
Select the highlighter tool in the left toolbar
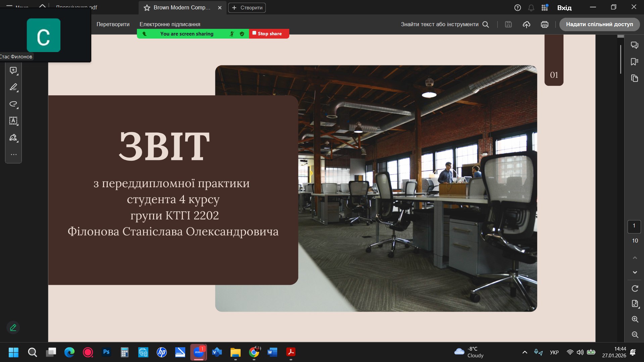(x=13, y=87)
